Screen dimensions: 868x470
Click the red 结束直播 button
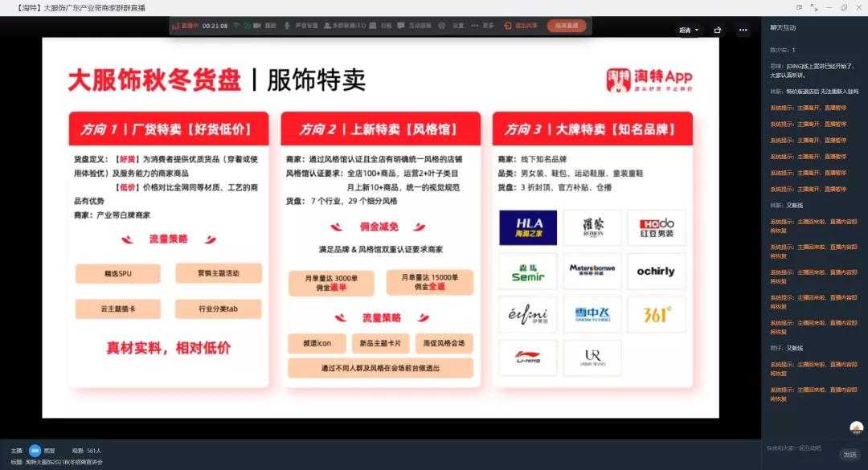point(567,26)
